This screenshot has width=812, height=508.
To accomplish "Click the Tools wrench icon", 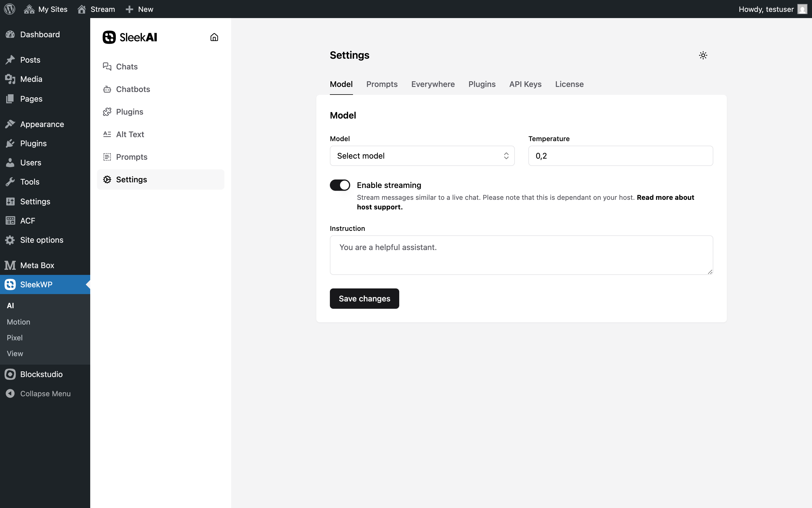I will click(x=10, y=182).
